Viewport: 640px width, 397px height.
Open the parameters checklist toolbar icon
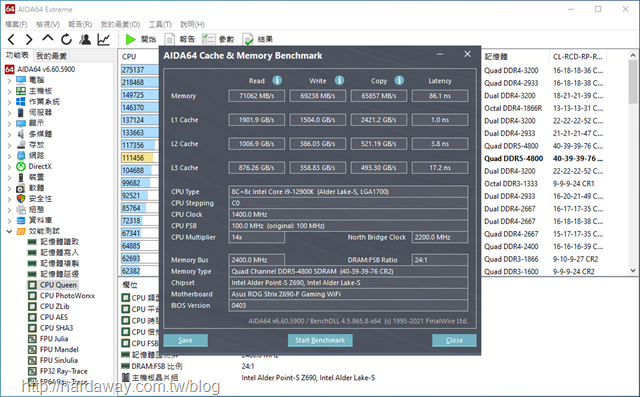(209, 39)
